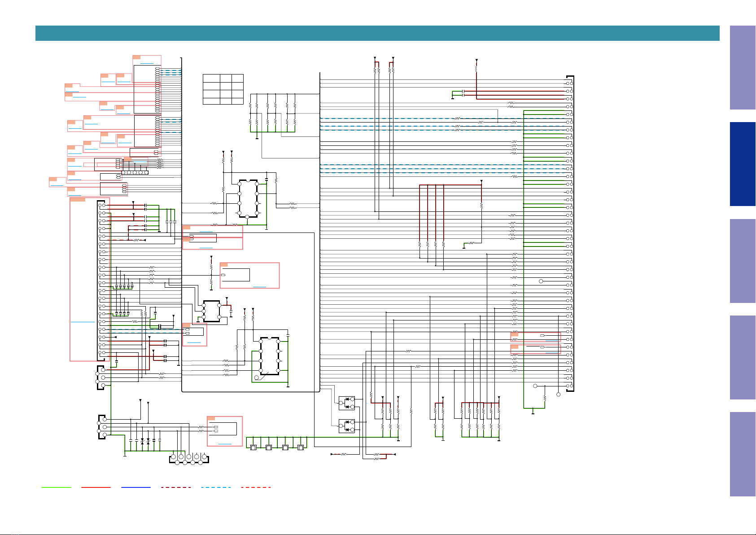Select the solid green legend line
This screenshot has height=535, width=756.
point(56,487)
